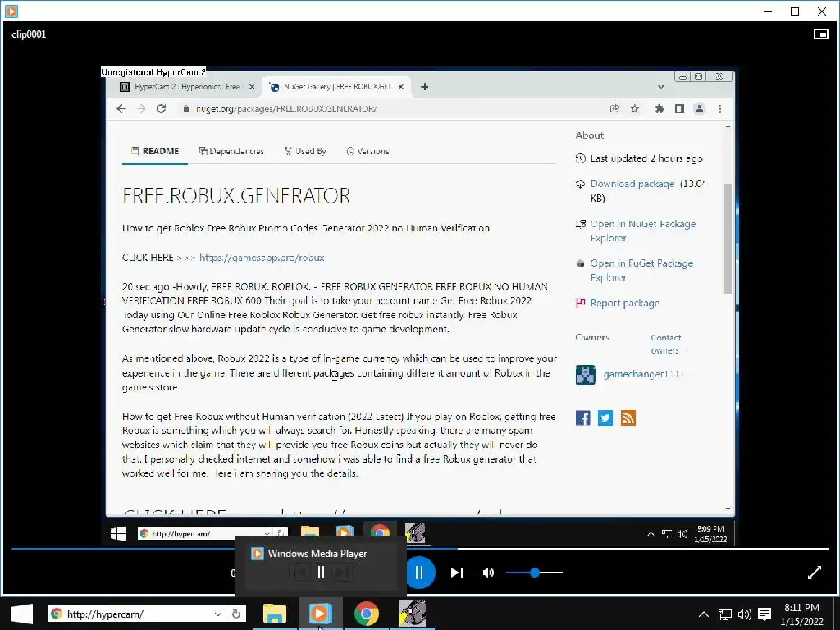Click Open in NuGet Package Explorer link

click(643, 231)
